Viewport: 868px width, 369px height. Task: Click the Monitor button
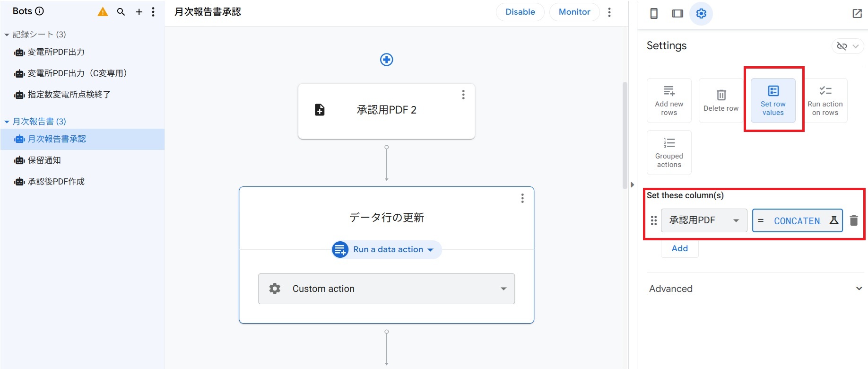click(x=574, y=12)
